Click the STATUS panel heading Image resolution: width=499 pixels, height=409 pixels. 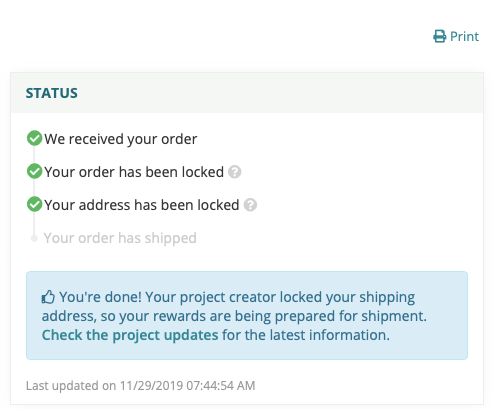(52, 93)
